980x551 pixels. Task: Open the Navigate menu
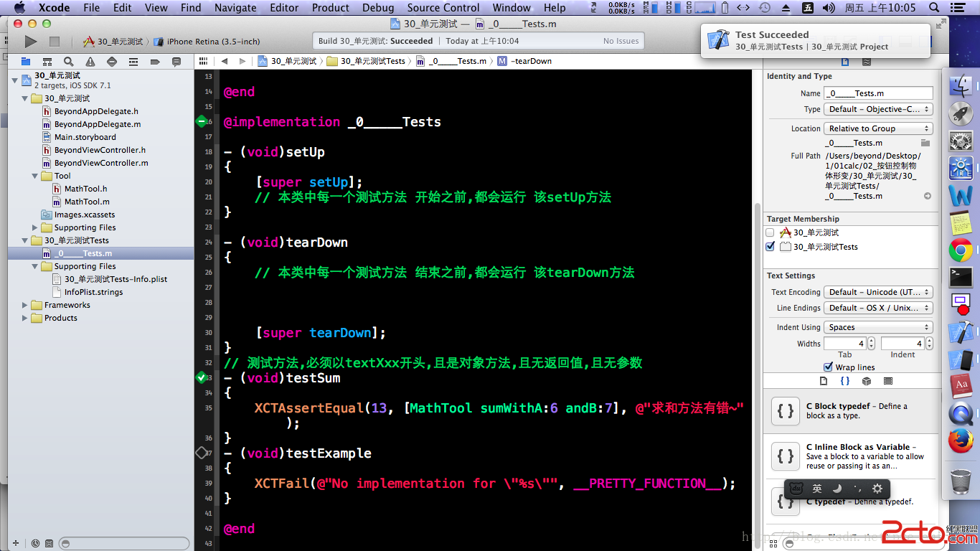pos(235,7)
